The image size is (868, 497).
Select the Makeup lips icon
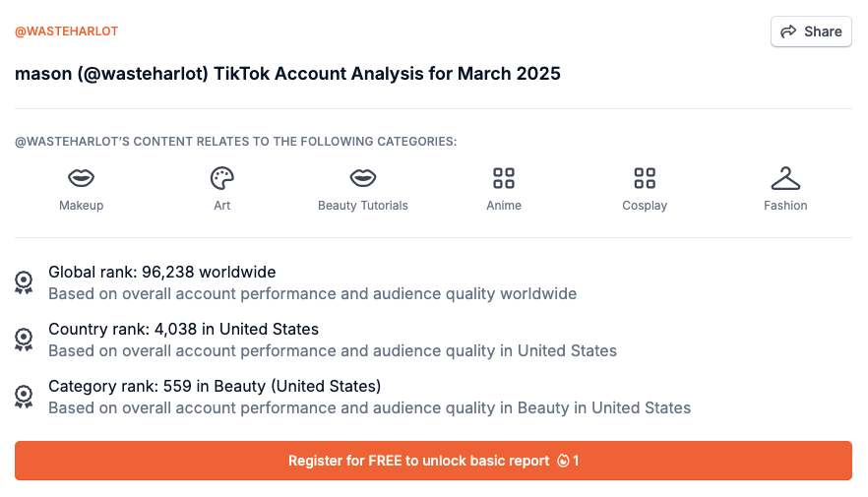(81, 178)
